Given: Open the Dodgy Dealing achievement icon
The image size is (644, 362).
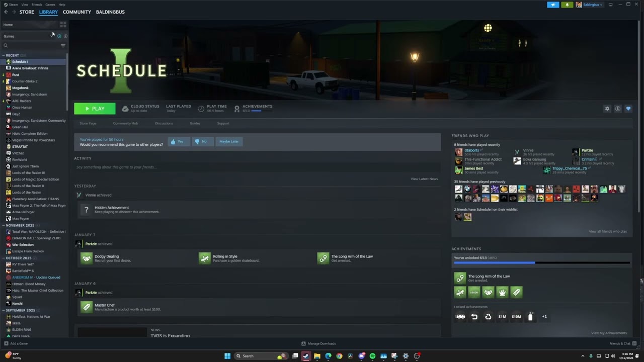Looking at the screenshot, I should (87, 258).
